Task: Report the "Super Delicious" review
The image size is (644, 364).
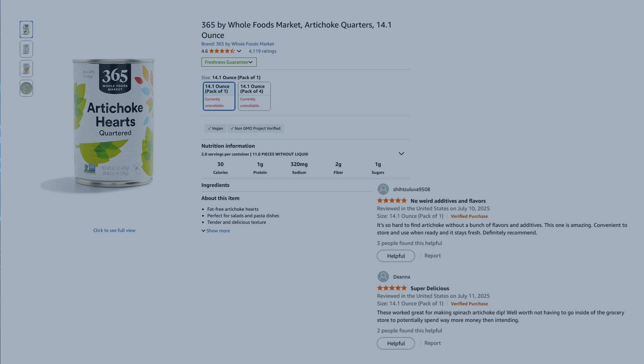Action: pos(432,343)
